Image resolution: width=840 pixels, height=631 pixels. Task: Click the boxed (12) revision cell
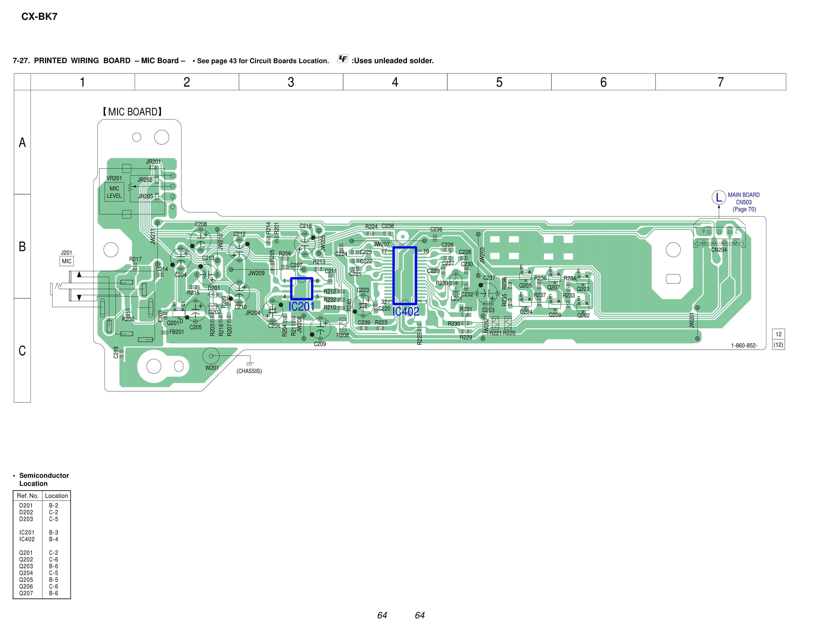pos(778,345)
